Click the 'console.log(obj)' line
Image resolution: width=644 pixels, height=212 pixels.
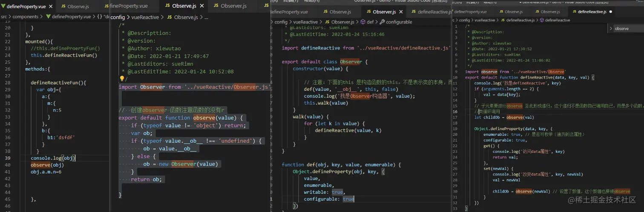click(x=53, y=158)
